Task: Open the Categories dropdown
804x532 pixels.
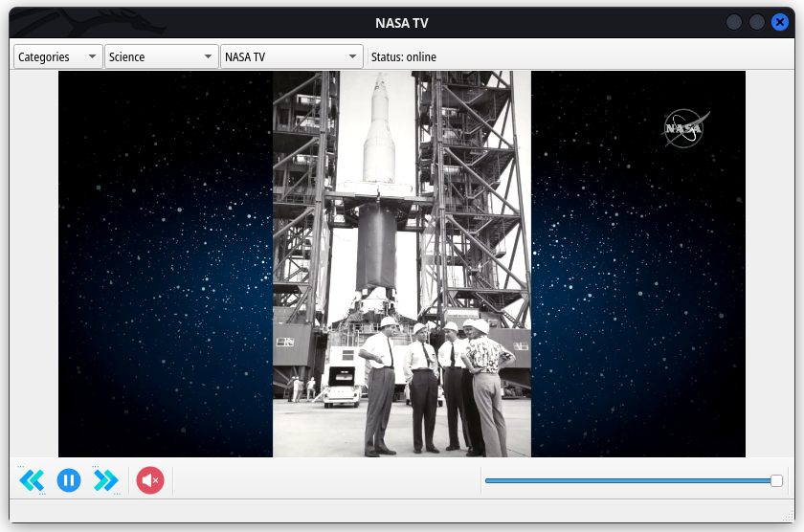Action: click(x=58, y=56)
